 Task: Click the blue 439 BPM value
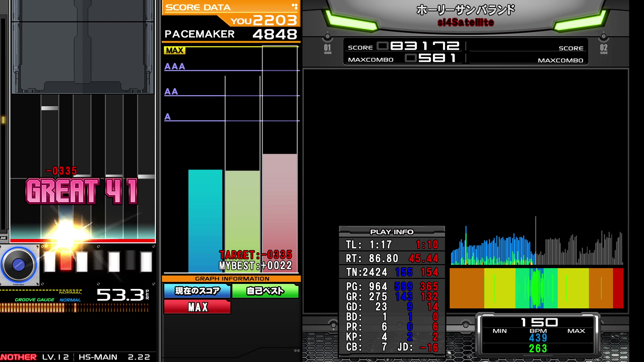tap(538, 338)
